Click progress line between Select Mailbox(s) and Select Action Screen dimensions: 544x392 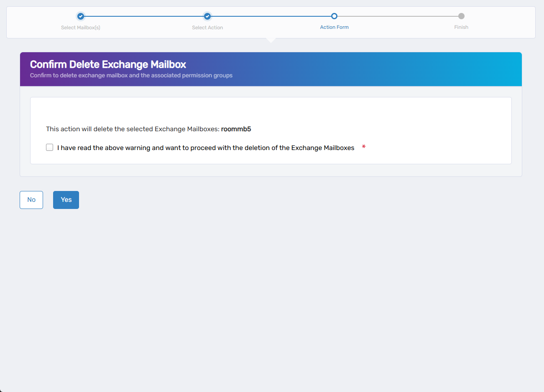click(144, 16)
